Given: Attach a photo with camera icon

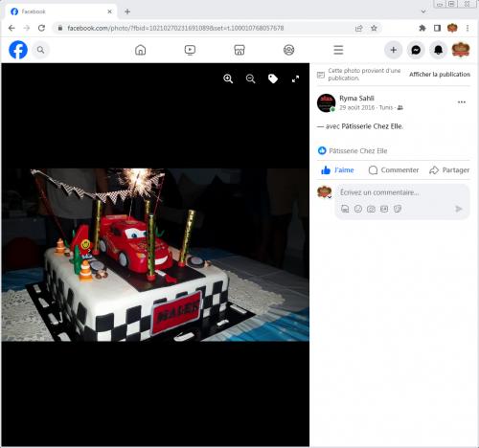Looking at the screenshot, I should (x=371, y=209).
